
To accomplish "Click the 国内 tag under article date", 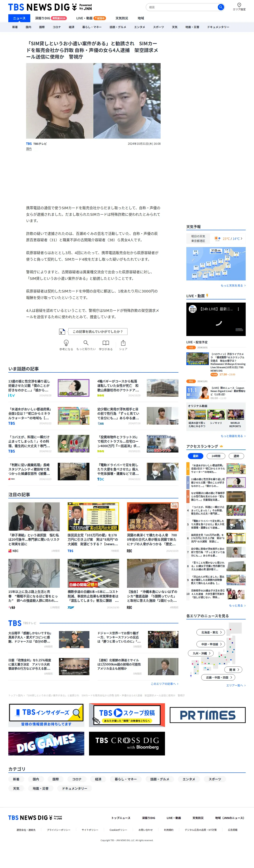I will [x=29, y=149].
